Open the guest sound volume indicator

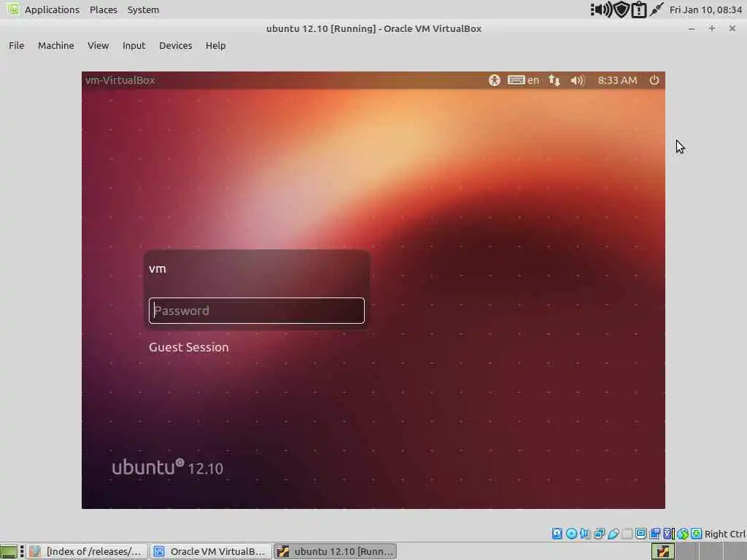[577, 80]
